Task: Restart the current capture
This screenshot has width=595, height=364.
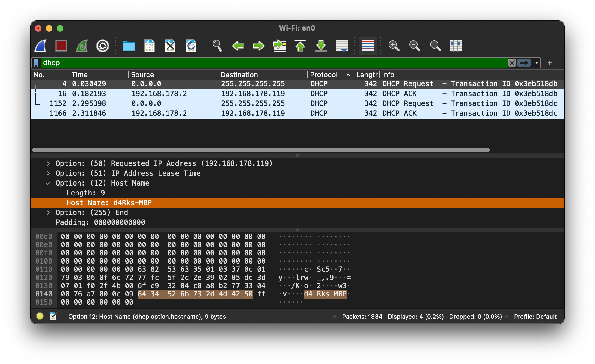Action: click(82, 46)
